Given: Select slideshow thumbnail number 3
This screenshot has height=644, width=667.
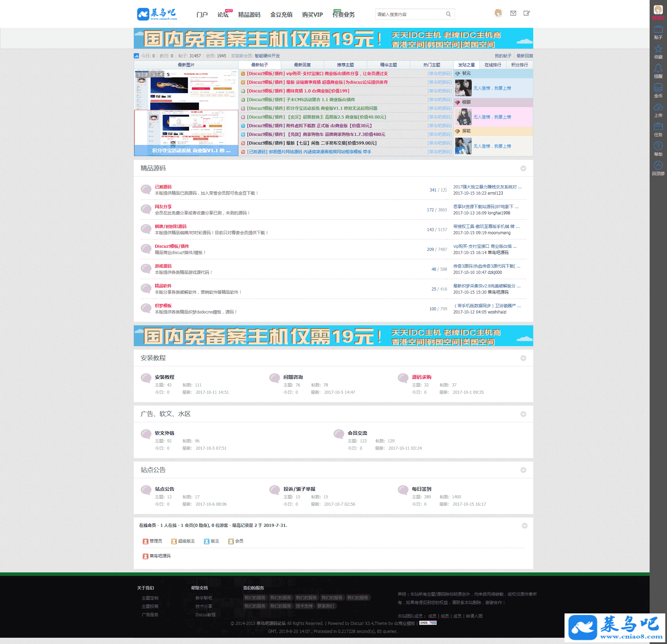Looking at the screenshot, I should (x=154, y=74).
